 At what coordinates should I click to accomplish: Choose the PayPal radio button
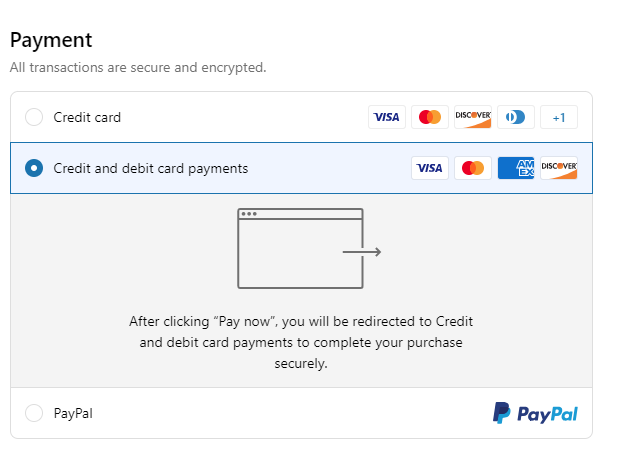[34, 413]
